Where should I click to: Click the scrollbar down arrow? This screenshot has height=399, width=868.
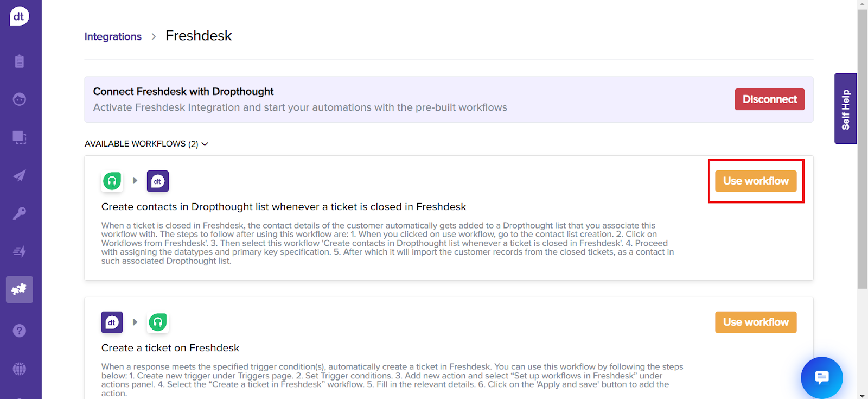[x=862, y=395]
